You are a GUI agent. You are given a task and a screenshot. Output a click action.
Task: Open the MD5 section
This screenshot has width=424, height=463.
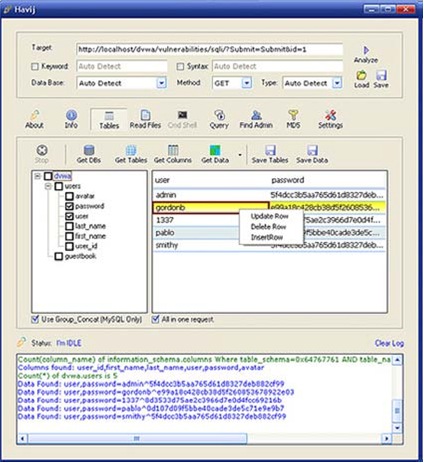(x=293, y=119)
